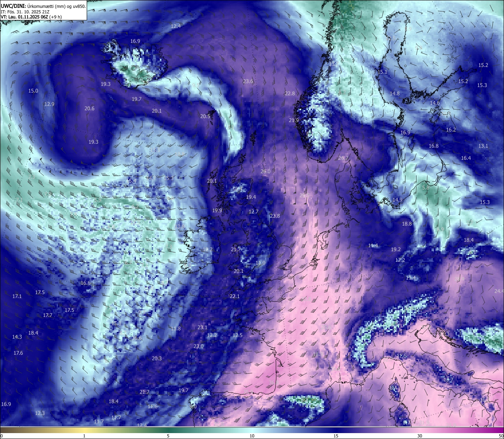This screenshot has height=439, width=504.
Task: Click the 12.9 value label
Action: (x=49, y=104)
